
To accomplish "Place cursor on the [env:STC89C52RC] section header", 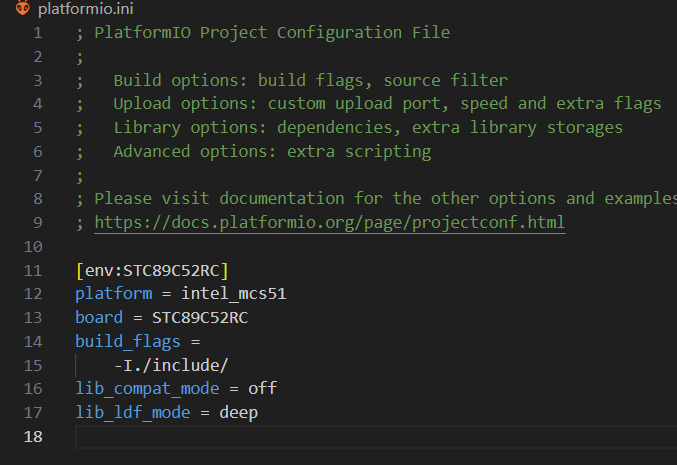I will (152, 271).
